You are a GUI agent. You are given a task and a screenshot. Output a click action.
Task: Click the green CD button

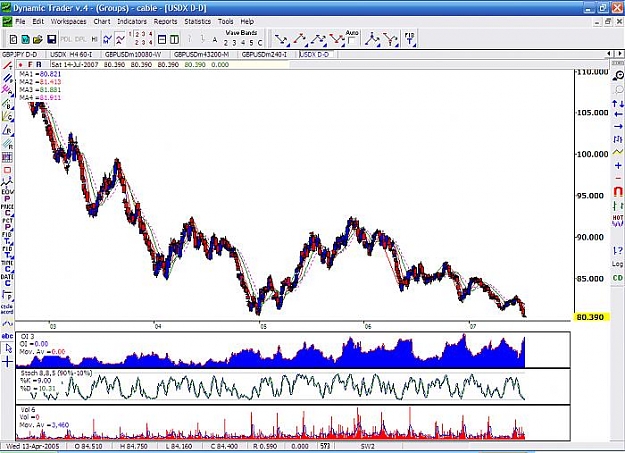pos(618,278)
